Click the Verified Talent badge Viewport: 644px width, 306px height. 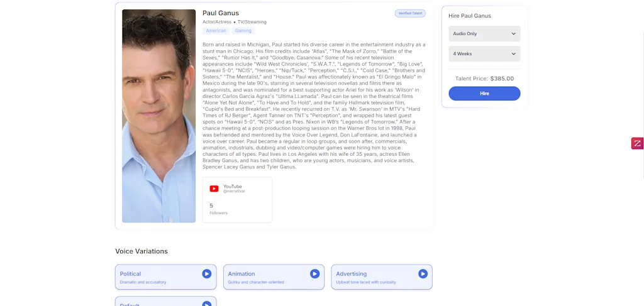click(x=410, y=13)
